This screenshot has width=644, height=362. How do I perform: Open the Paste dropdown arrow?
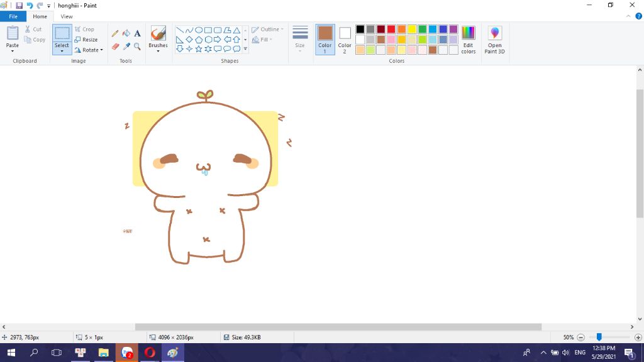pos(13,51)
